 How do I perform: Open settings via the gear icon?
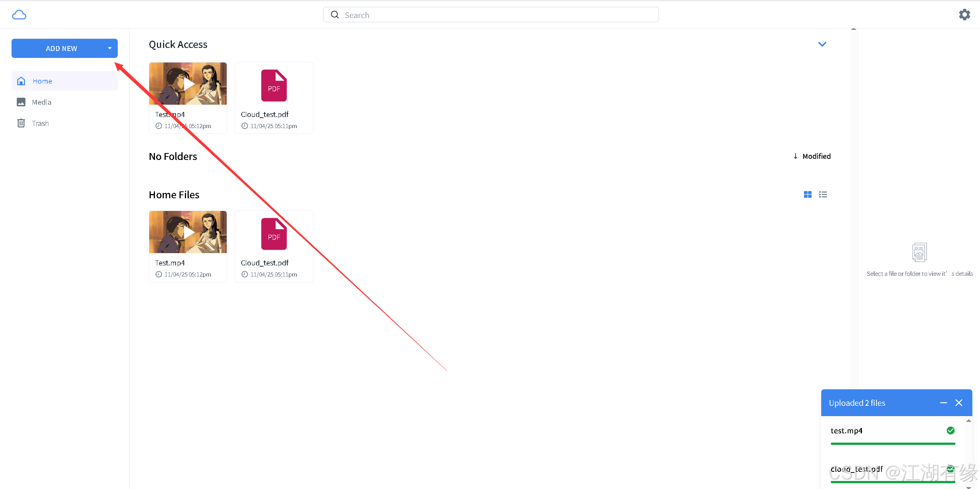click(x=964, y=15)
